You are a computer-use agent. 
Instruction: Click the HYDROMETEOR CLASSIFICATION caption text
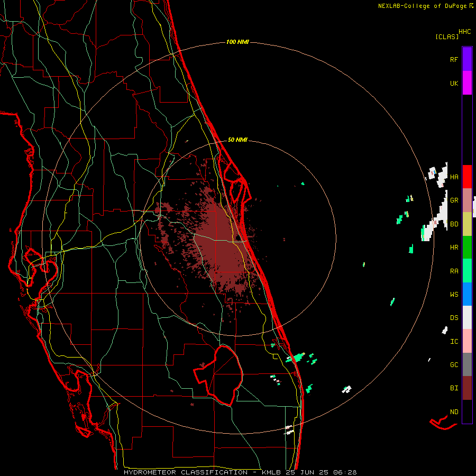coord(186,472)
